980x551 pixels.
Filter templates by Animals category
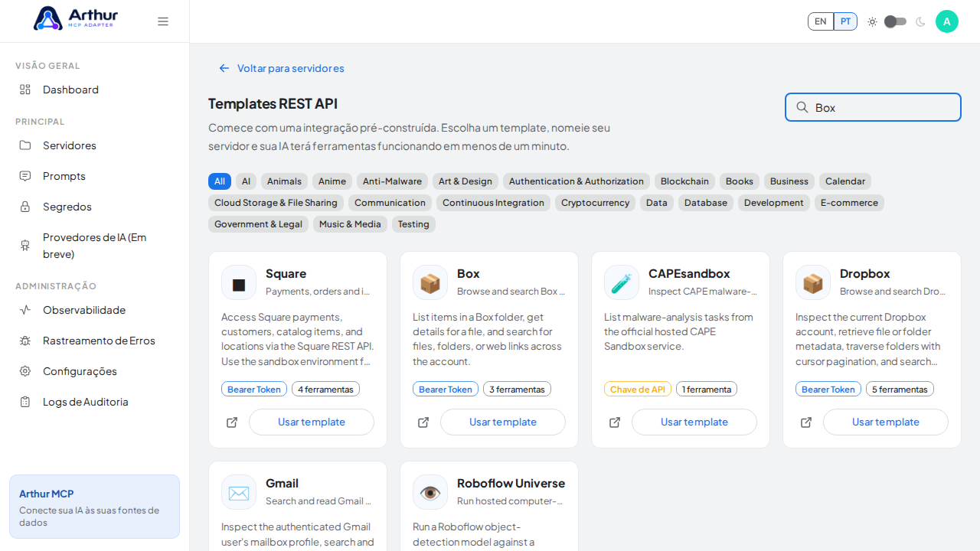284,181
